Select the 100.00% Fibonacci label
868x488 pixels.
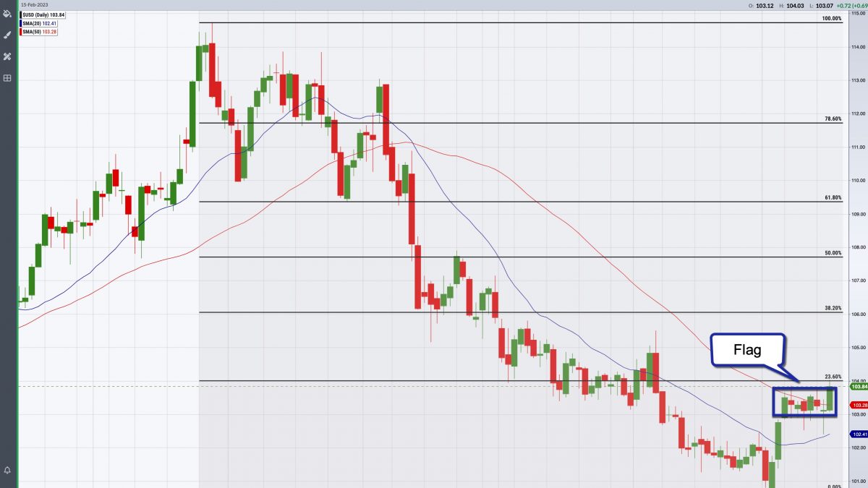click(x=832, y=18)
